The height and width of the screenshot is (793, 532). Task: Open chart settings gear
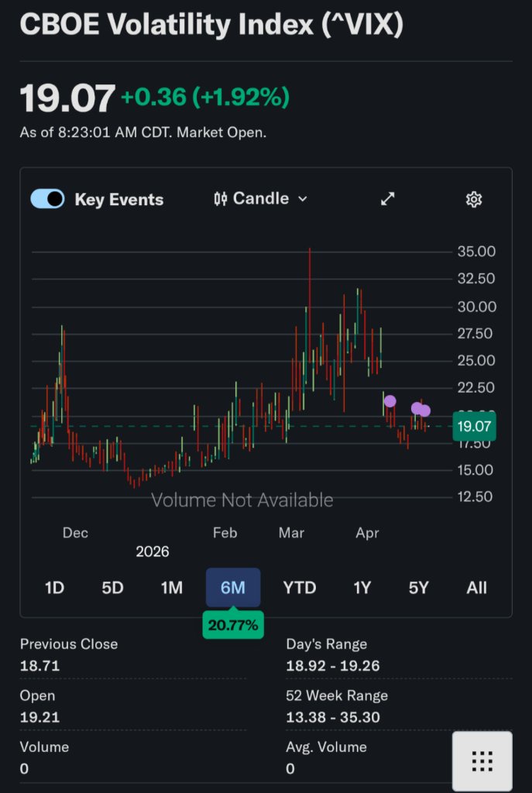tap(474, 199)
